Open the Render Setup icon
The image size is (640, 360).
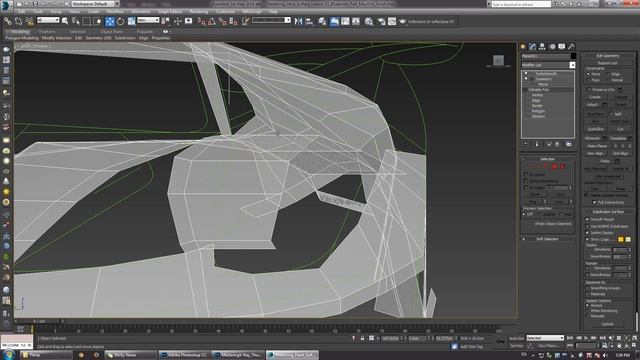click(381, 21)
